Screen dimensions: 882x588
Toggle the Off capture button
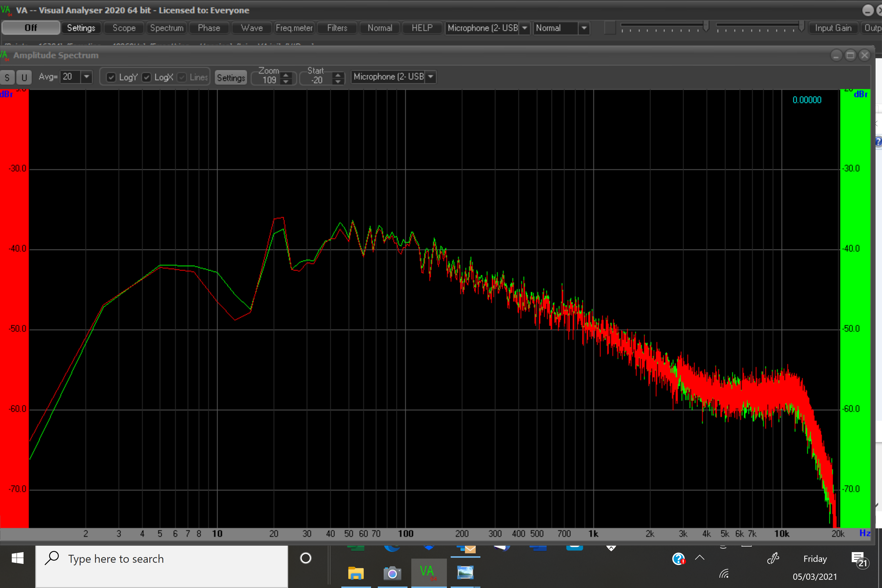(31, 28)
